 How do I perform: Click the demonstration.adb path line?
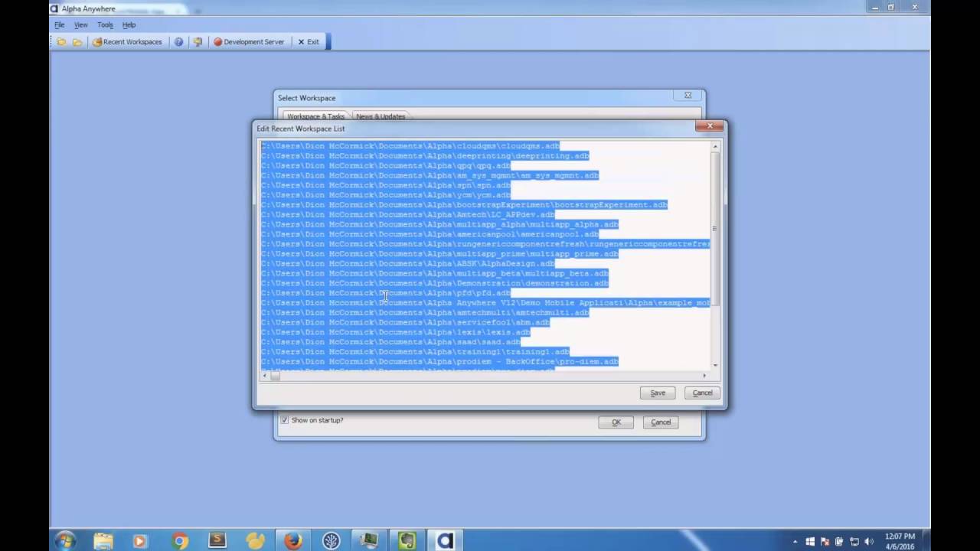pos(435,283)
